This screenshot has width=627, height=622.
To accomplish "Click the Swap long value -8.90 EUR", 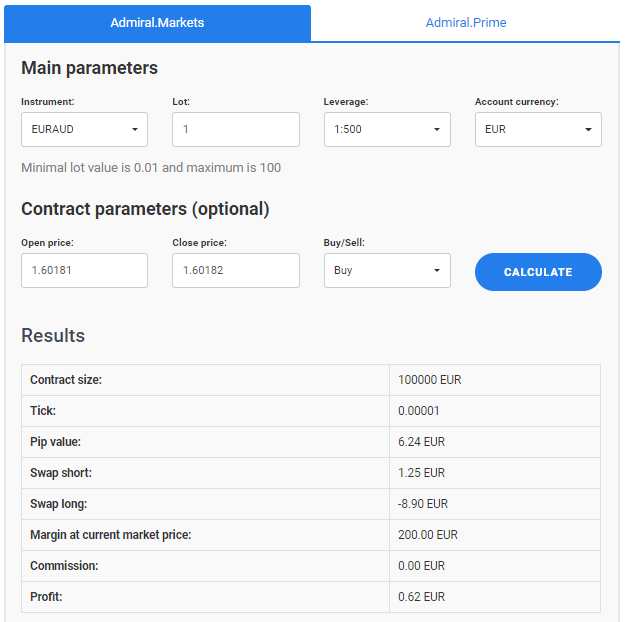I will pos(423,504).
